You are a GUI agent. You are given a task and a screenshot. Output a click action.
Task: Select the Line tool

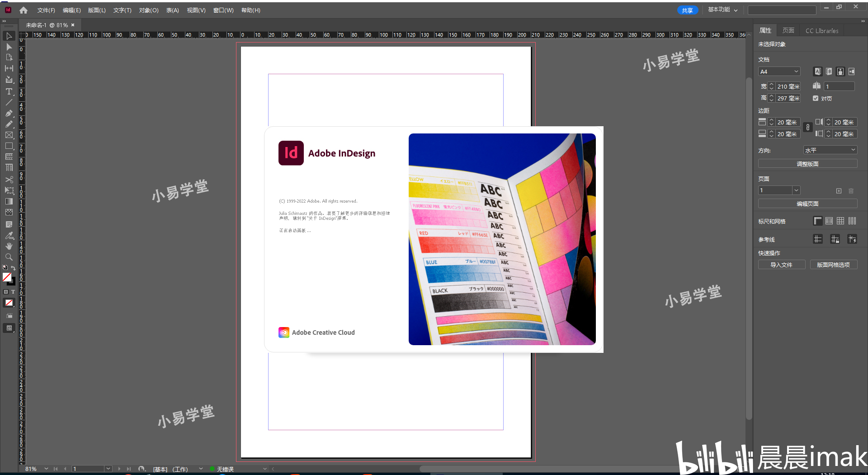9,102
